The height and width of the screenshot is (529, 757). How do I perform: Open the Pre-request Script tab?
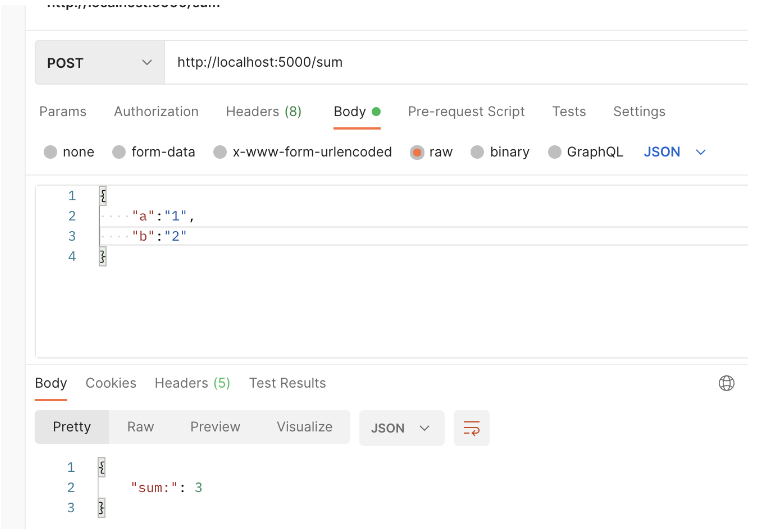(x=466, y=111)
